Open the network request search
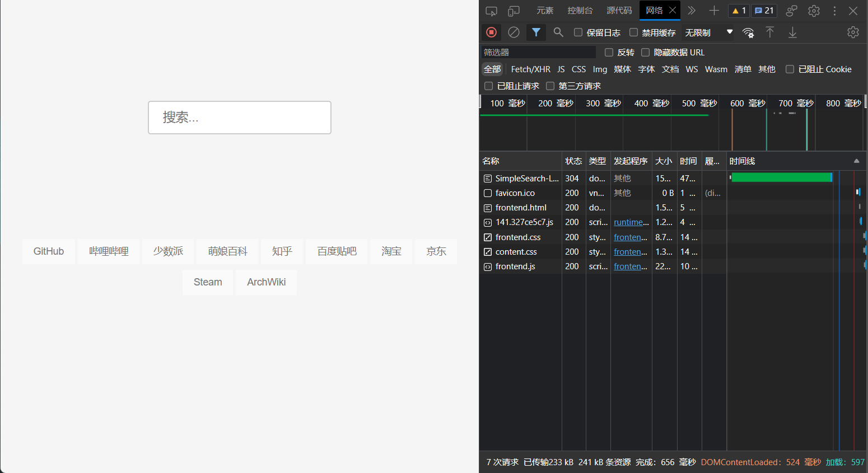This screenshot has width=868, height=473. click(x=558, y=32)
